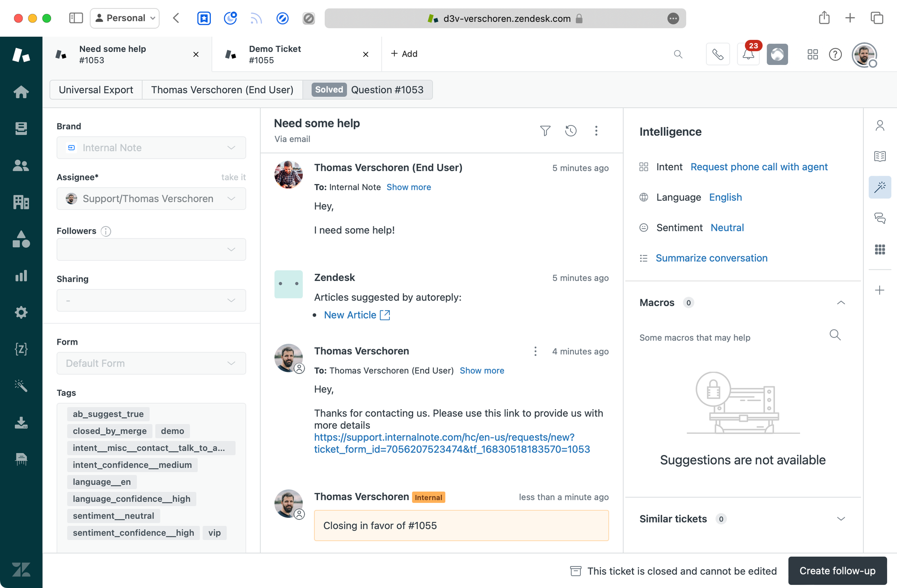
Task: Open knowledge base book icon in sidebar
Action: [880, 156]
